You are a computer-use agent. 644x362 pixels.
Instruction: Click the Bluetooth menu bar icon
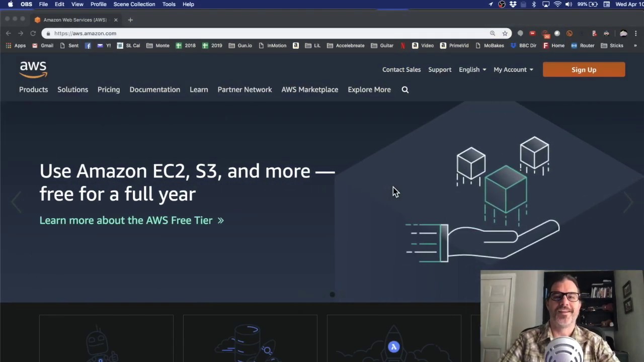pyautogui.click(x=534, y=4)
